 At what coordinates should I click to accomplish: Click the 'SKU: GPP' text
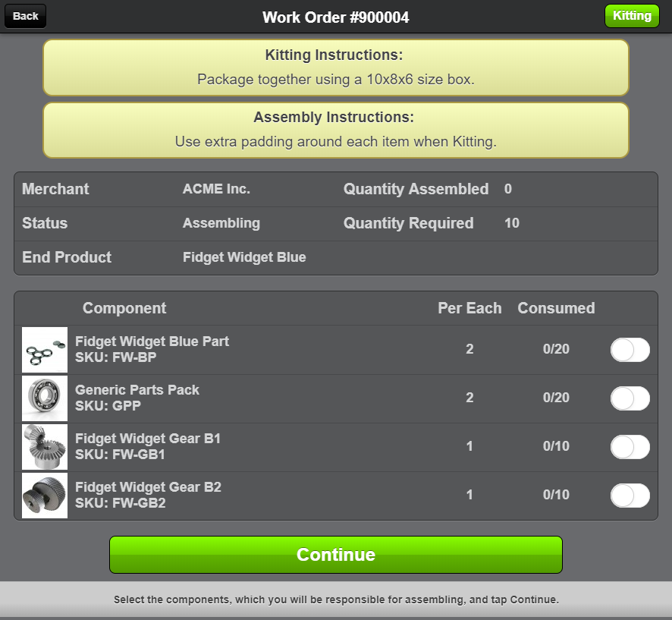pyautogui.click(x=108, y=405)
